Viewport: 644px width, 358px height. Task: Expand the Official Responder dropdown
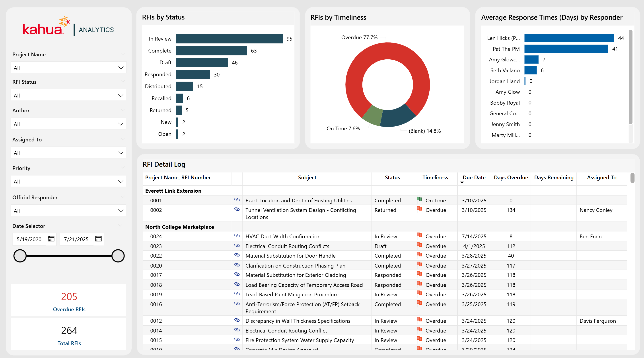tap(68, 211)
